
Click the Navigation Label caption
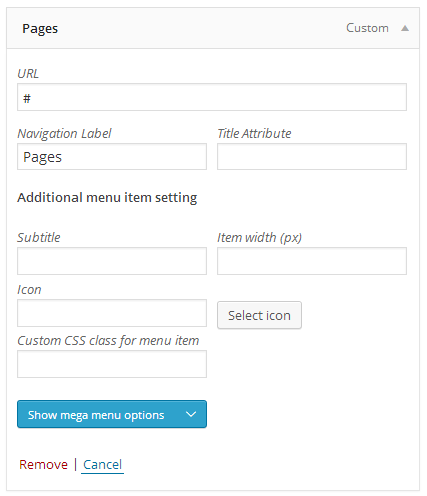[x=64, y=133]
